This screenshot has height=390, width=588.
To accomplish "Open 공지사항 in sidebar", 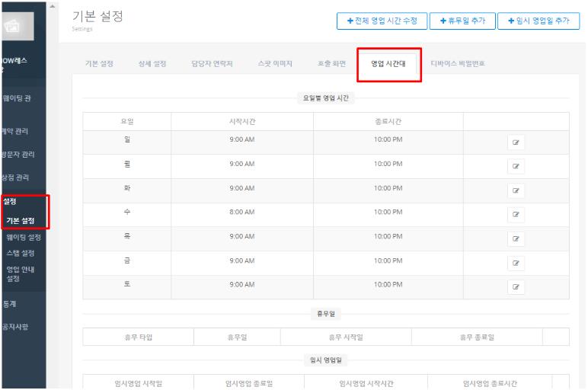I will click(15, 327).
